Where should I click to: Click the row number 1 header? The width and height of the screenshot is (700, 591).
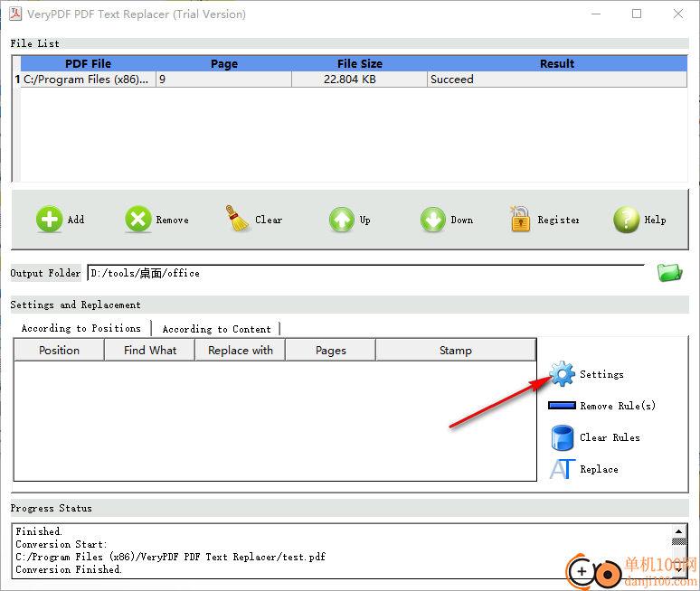click(16, 80)
